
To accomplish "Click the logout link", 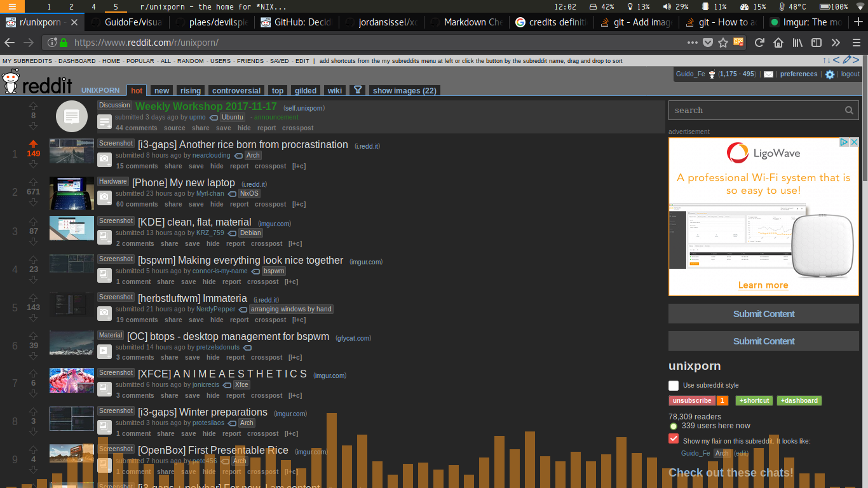I will pos(850,74).
